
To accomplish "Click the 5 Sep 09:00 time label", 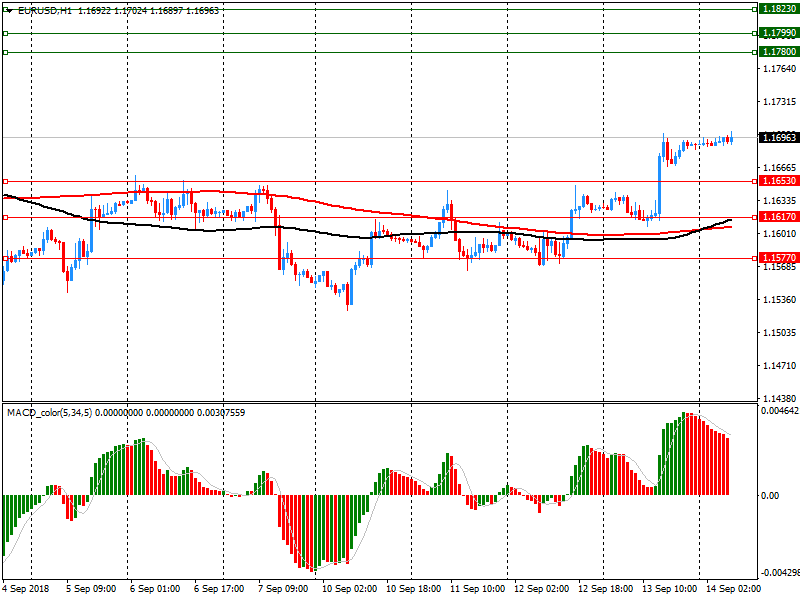I will pos(91,589).
